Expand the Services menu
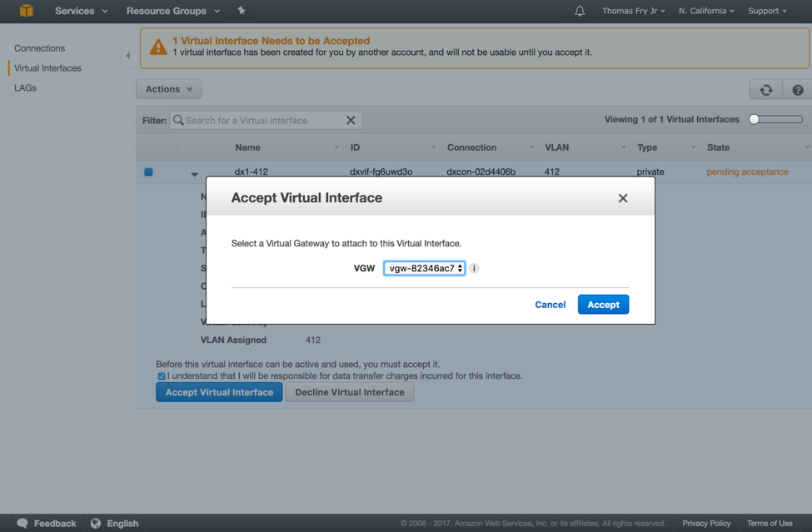 [81, 11]
